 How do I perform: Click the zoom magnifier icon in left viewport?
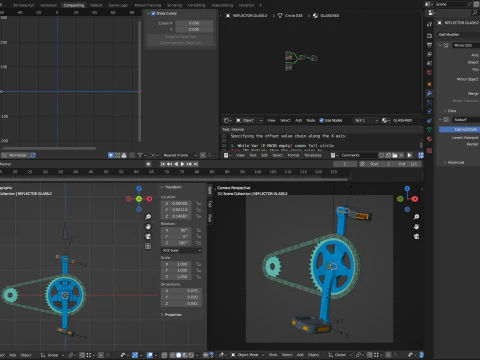point(148,217)
